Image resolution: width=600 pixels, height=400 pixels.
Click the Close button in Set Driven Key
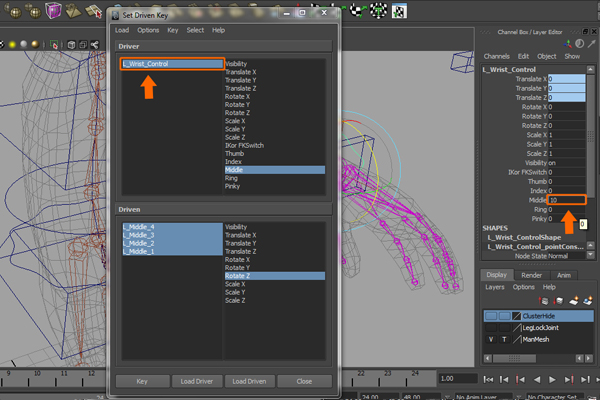pos(304,381)
